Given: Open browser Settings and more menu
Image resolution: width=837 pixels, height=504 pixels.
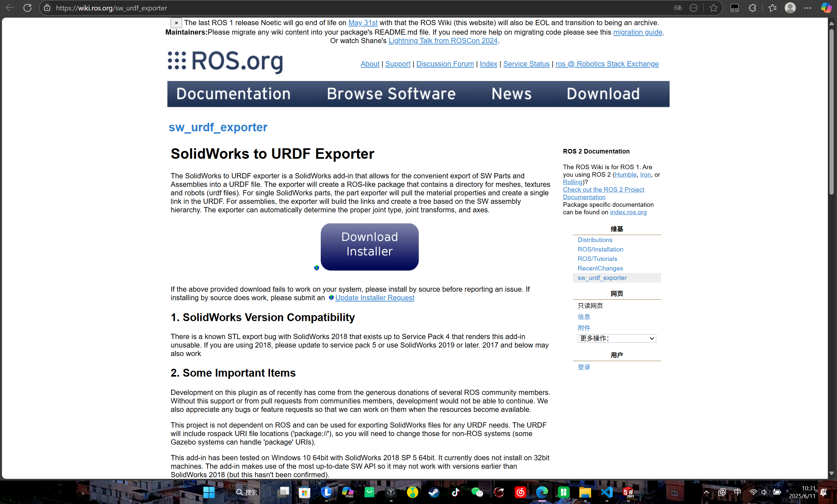Looking at the screenshot, I should [x=808, y=8].
